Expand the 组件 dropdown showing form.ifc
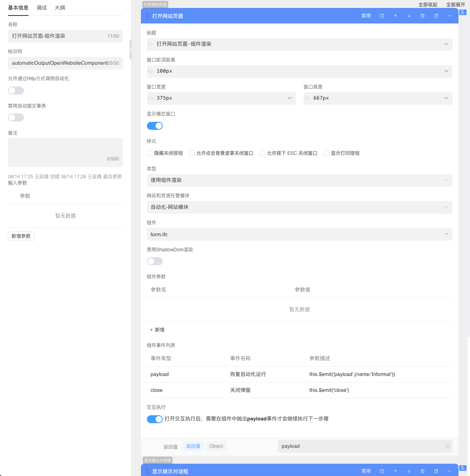470x476 pixels. tap(299, 234)
